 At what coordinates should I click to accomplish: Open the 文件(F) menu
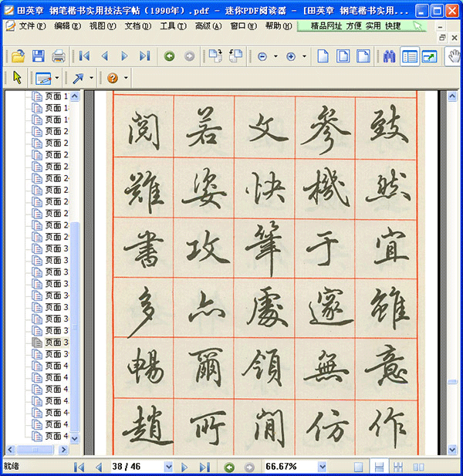[32, 26]
